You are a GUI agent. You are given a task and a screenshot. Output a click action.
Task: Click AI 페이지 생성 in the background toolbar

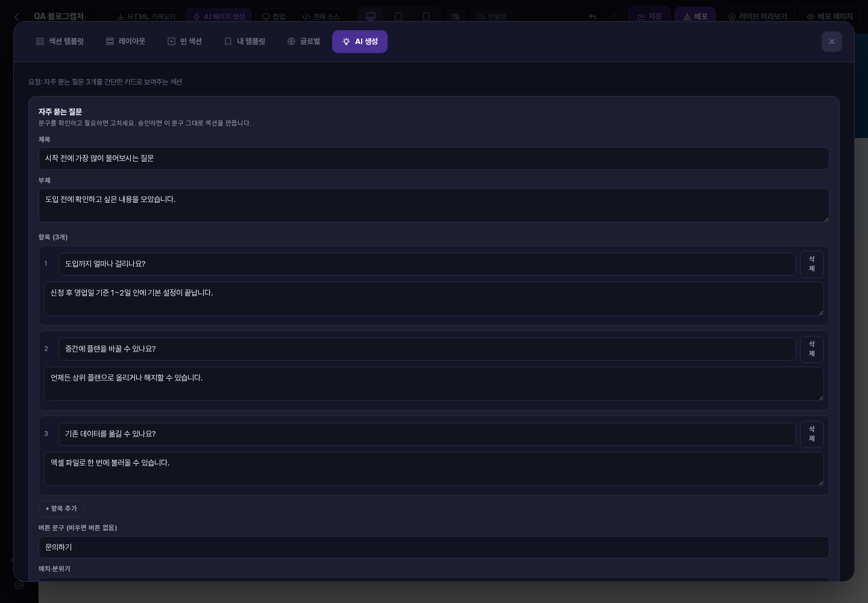click(219, 17)
